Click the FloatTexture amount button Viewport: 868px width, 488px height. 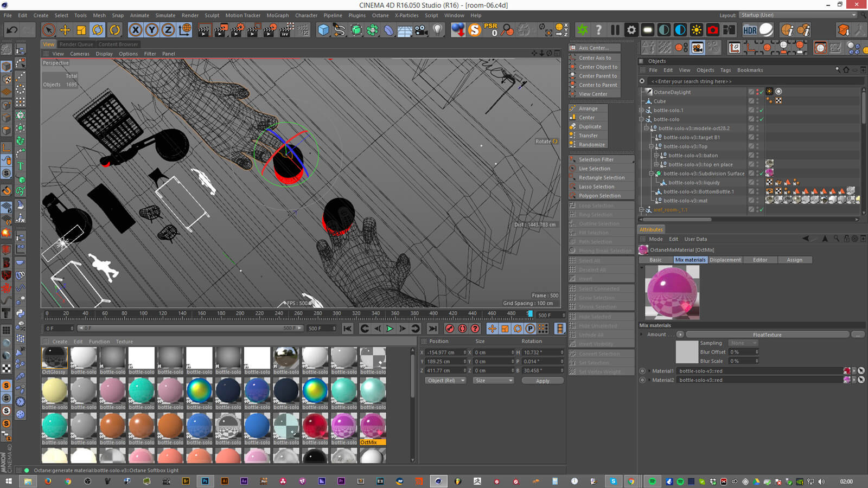tap(767, 335)
